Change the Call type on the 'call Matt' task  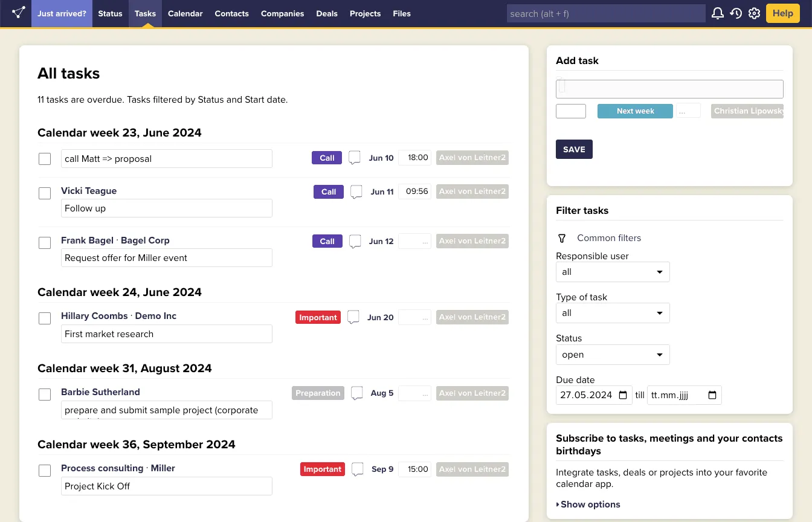coord(327,158)
